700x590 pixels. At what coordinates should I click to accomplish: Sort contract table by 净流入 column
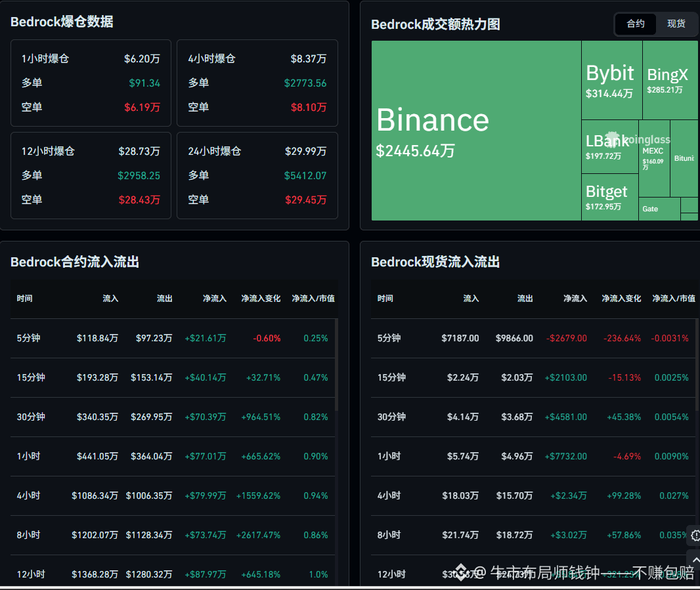pos(214,299)
